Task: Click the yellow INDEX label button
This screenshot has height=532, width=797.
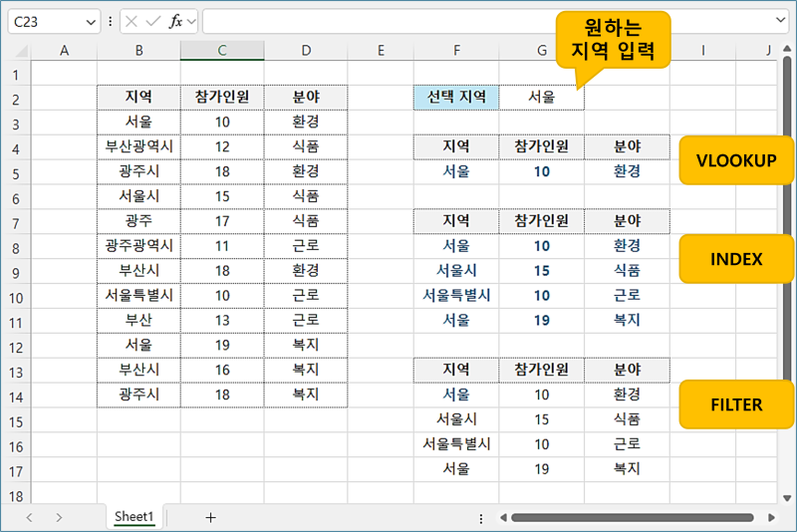Action: tap(736, 259)
